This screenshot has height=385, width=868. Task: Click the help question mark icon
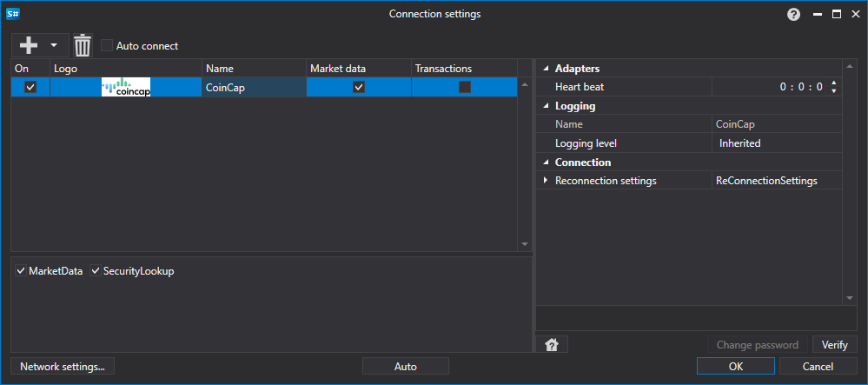click(794, 15)
